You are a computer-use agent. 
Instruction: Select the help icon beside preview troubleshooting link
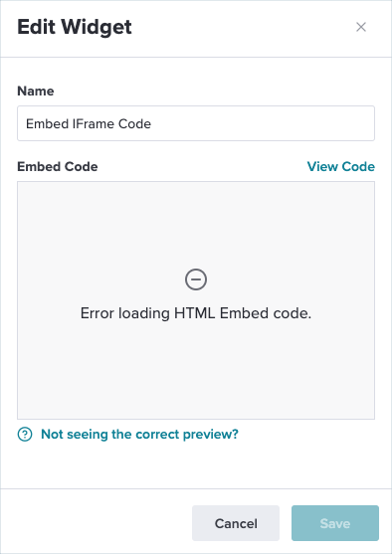pos(25,434)
